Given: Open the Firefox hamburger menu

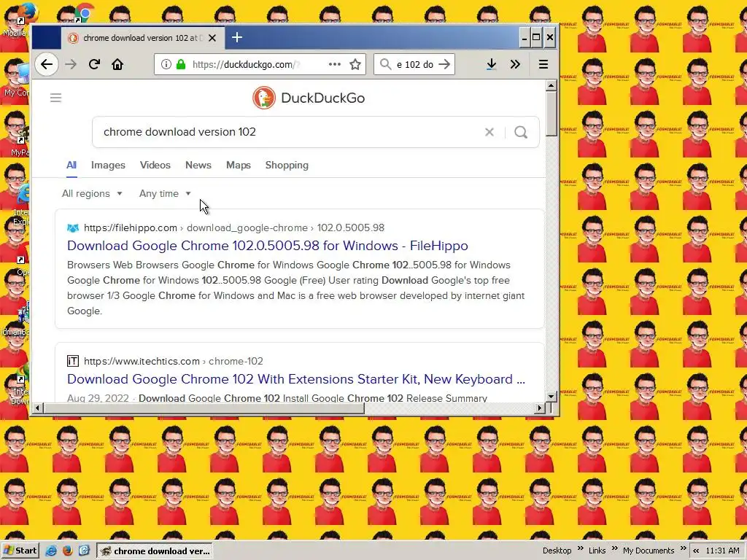Looking at the screenshot, I should point(543,64).
